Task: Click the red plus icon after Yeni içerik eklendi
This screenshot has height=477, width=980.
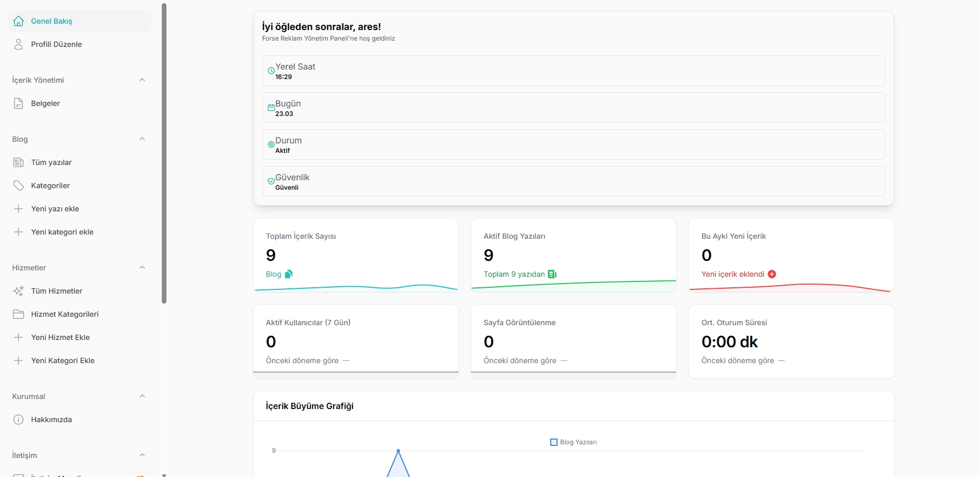Action: point(772,274)
